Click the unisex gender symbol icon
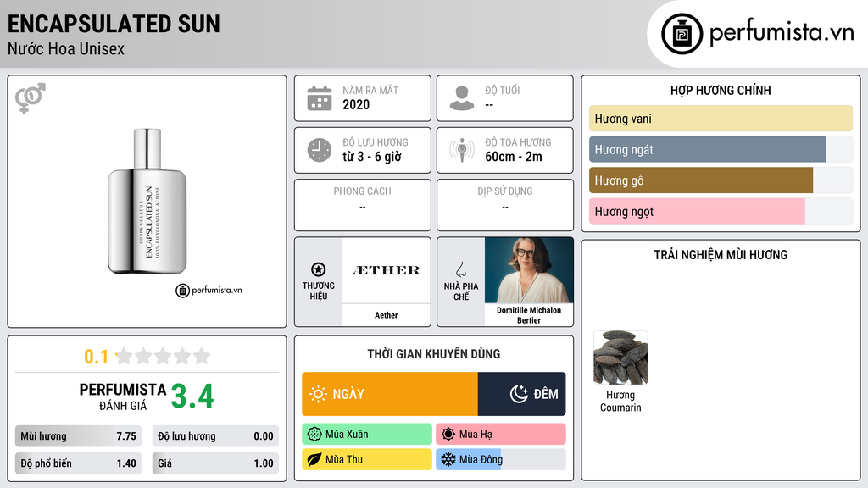Viewport: 868px width, 488px height. click(x=31, y=98)
